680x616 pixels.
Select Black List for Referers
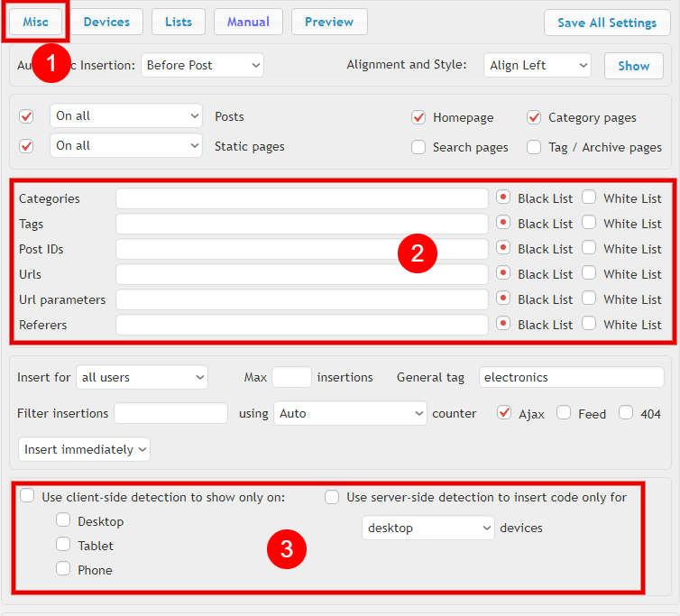503,323
